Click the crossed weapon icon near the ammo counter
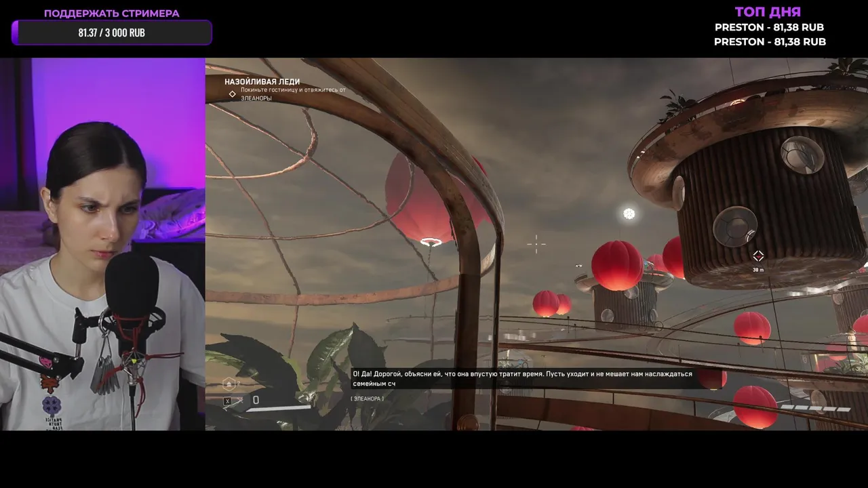Image resolution: width=868 pixels, height=488 pixels. click(x=239, y=401)
